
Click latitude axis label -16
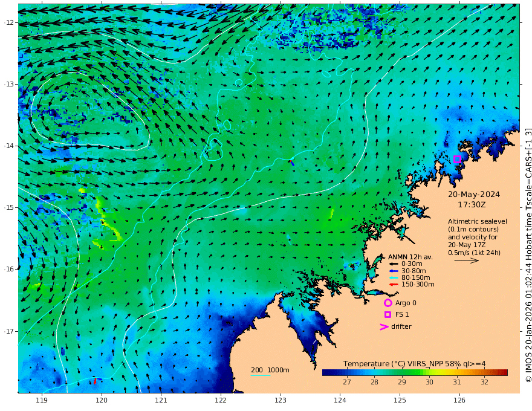(x=9, y=269)
